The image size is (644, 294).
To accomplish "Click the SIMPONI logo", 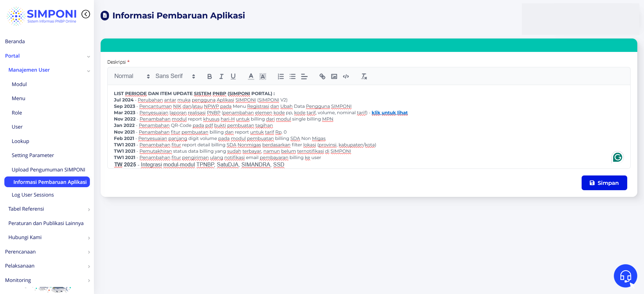I will [42, 16].
